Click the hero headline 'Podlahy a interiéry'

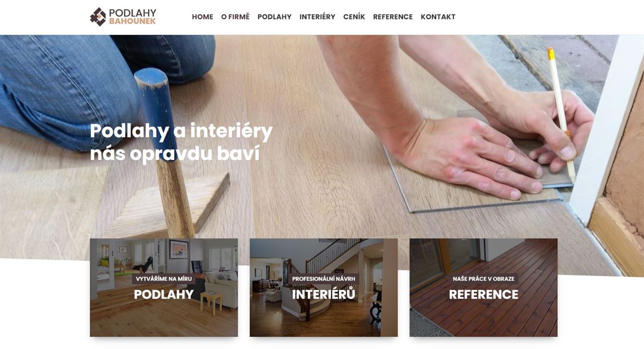click(181, 131)
